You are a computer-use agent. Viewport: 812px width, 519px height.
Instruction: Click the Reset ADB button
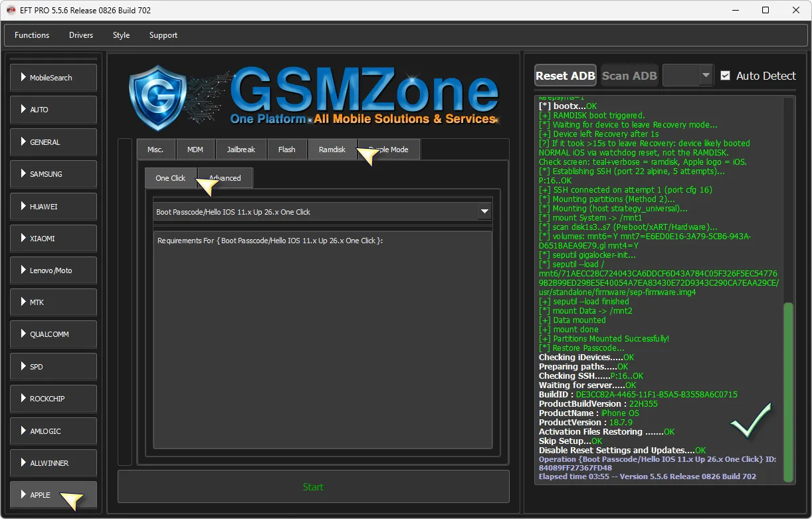(565, 76)
